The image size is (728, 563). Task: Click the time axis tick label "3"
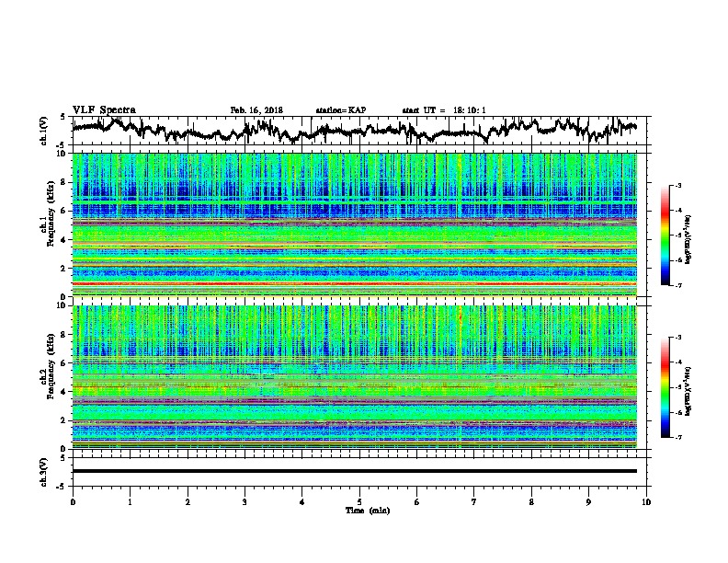pos(245,502)
